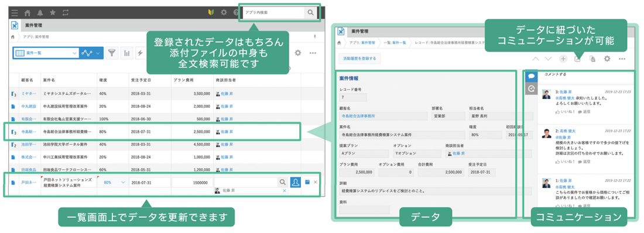Image resolution: width=644 pixels, height=233 pixels.
Task: Click the 活動履歴を登録する button
Action: (x=359, y=59)
